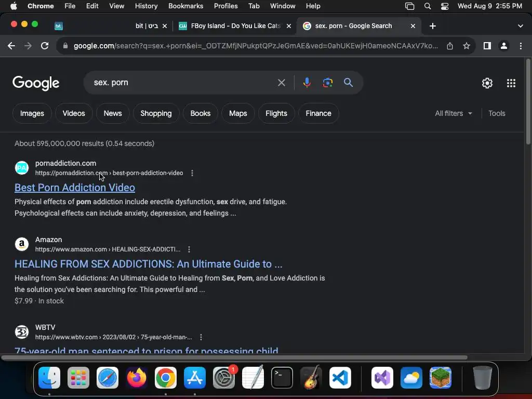Start voice search with microphone

(x=307, y=83)
